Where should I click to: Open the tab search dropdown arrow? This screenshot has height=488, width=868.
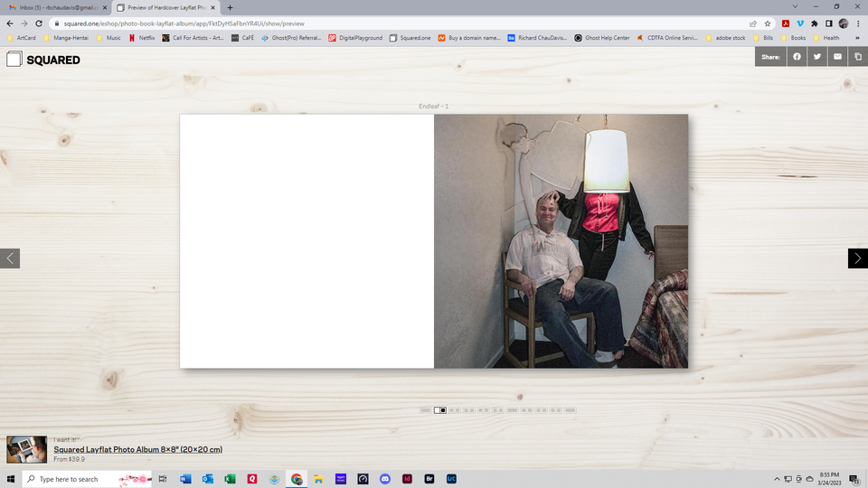coord(795,6)
